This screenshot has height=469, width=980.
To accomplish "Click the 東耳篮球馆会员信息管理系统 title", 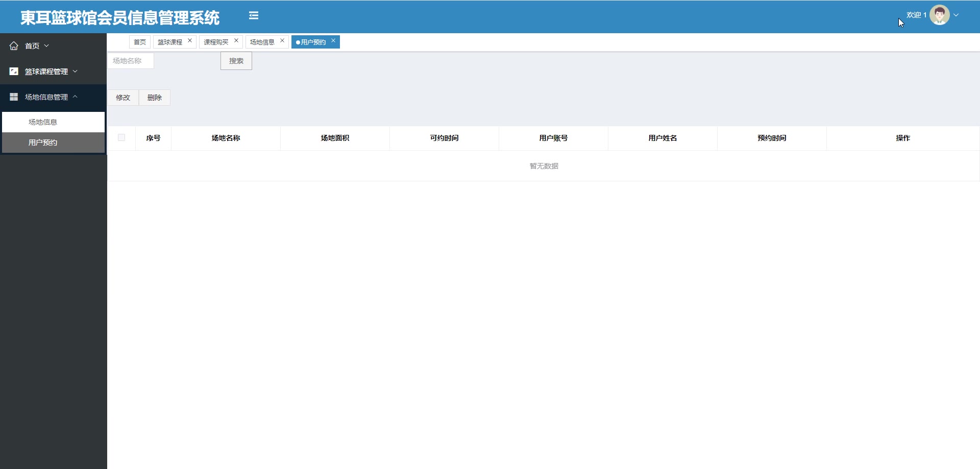I will 120,18.
